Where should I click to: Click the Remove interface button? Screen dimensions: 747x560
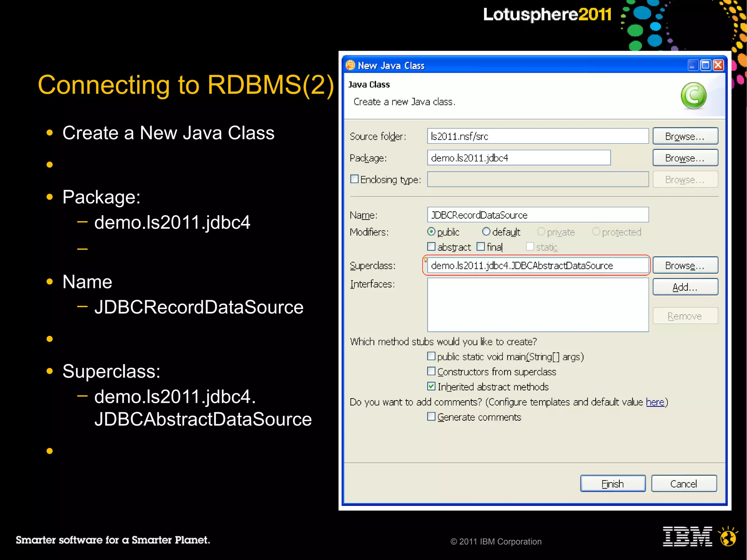685,316
